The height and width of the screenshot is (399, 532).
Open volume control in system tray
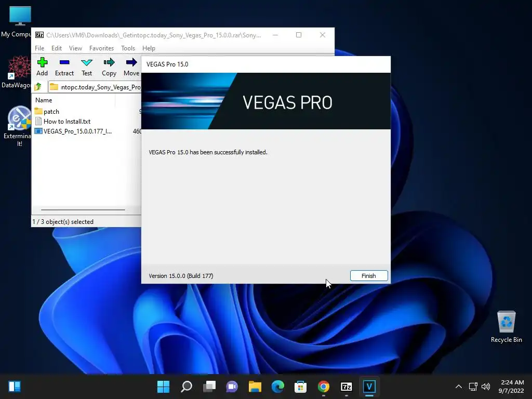pyautogui.click(x=486, y=387)
